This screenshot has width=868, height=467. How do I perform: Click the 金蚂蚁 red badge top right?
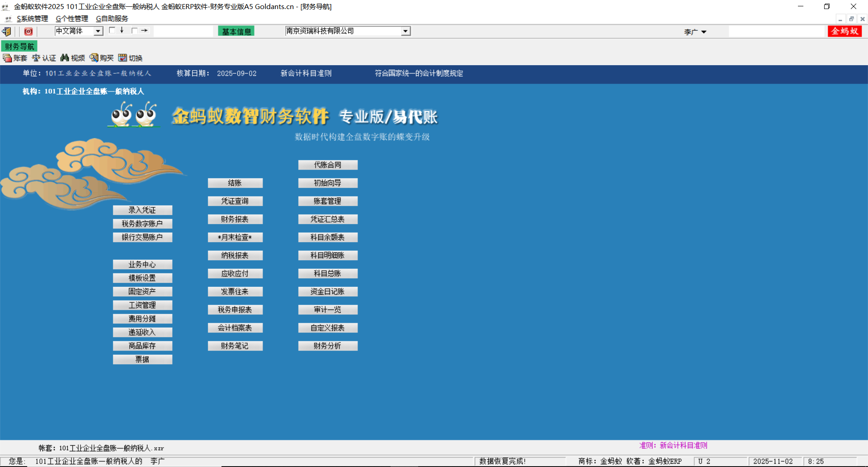[x=844, y=32]
